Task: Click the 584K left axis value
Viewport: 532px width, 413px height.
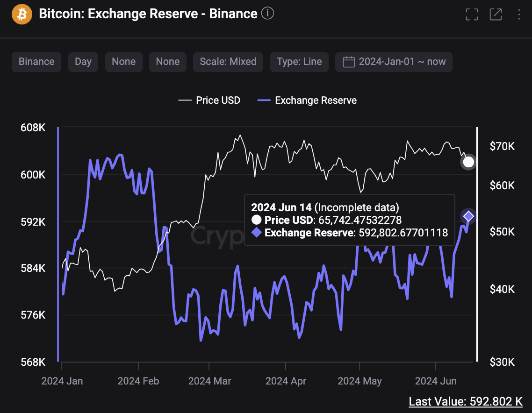Action: tap(33, 269)
